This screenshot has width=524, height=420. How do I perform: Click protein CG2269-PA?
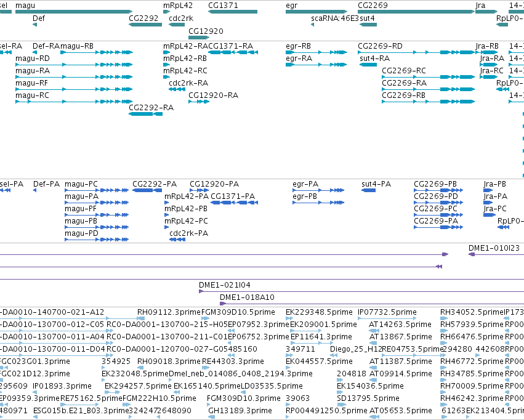(x=436, y=221)
